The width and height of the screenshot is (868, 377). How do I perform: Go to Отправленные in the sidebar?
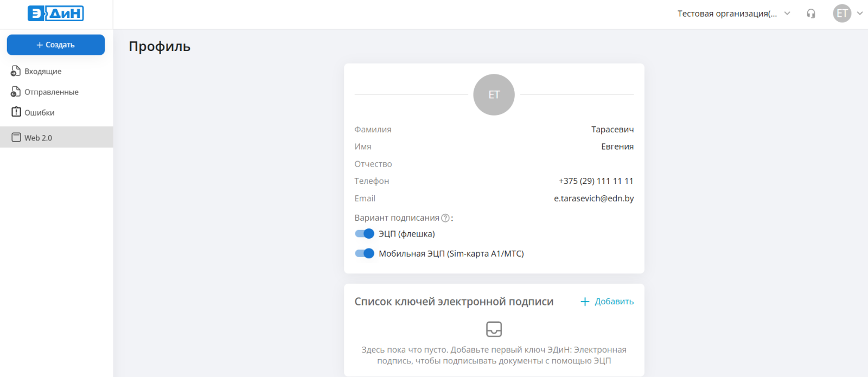pos(52,92)
